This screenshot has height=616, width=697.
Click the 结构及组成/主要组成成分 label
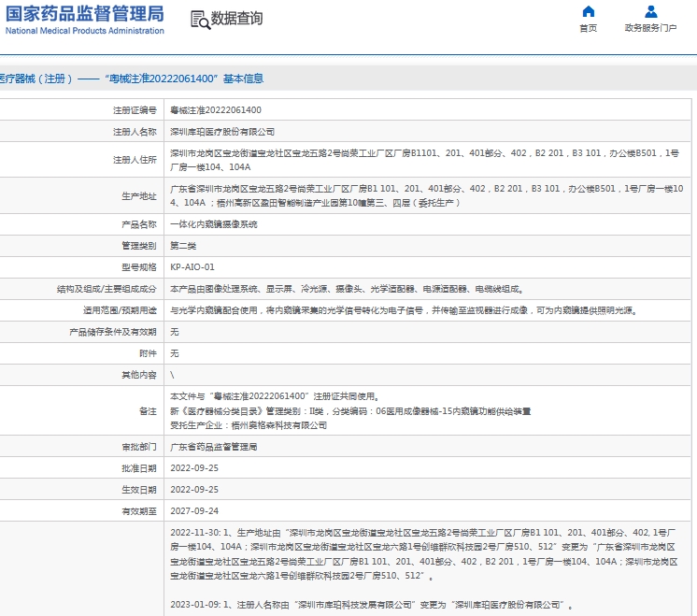[x=107, y=289]
